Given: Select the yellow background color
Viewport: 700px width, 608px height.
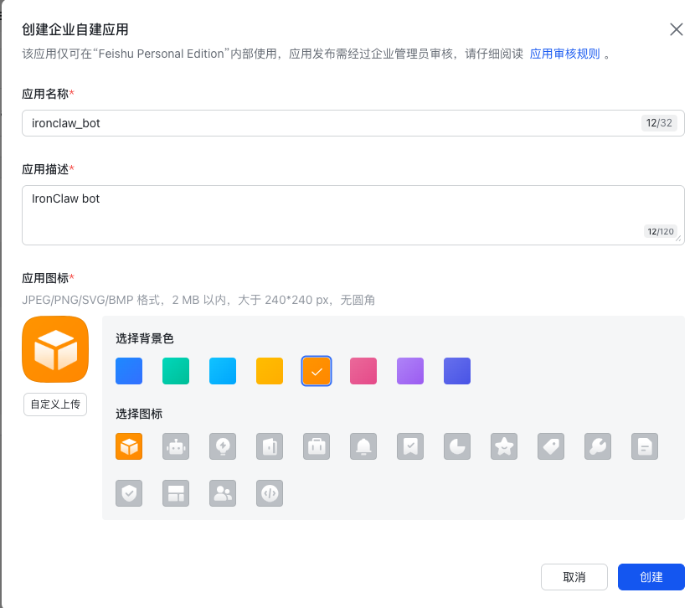Looking at the screenshot, I should click(x=270, y=370).
